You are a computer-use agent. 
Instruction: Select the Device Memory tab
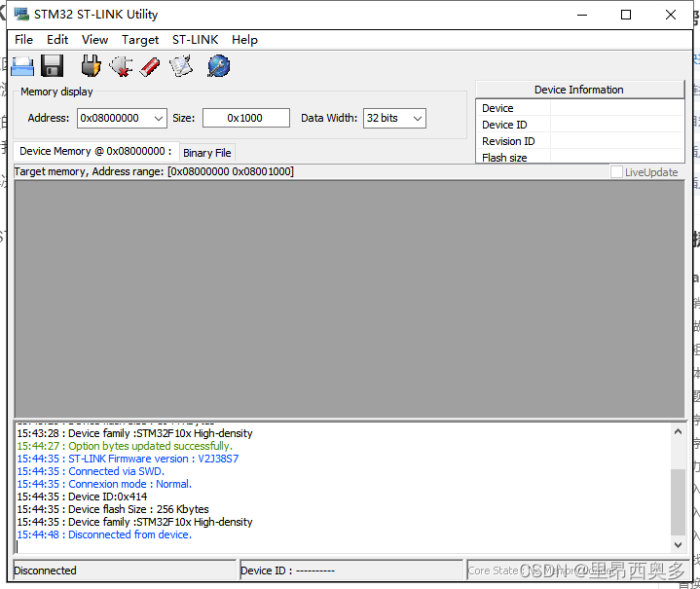(x=95, y=152)
